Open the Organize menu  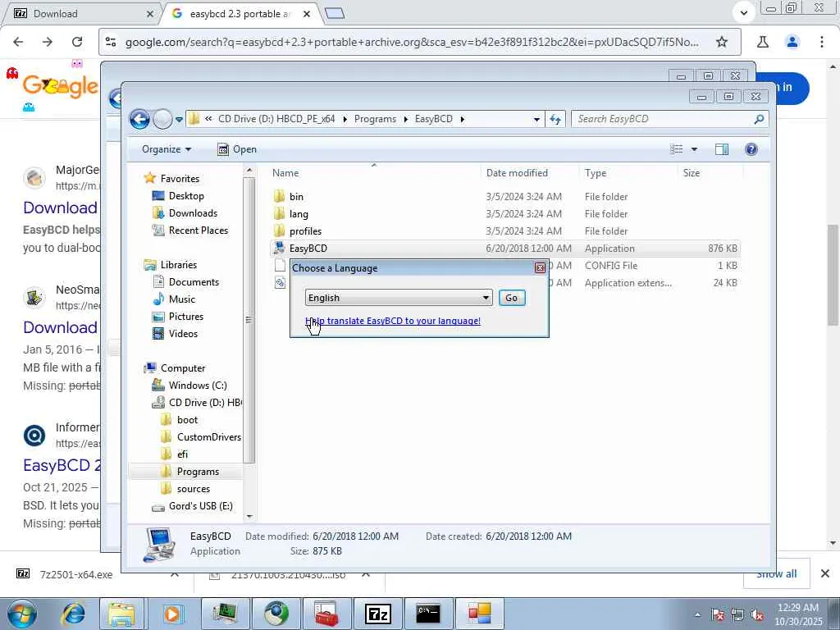pos(166,149)
